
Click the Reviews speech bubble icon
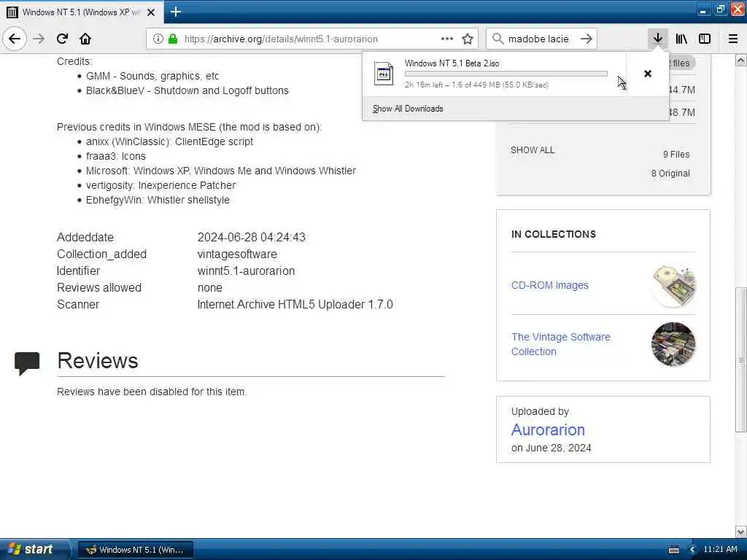(x=27, y=363)
